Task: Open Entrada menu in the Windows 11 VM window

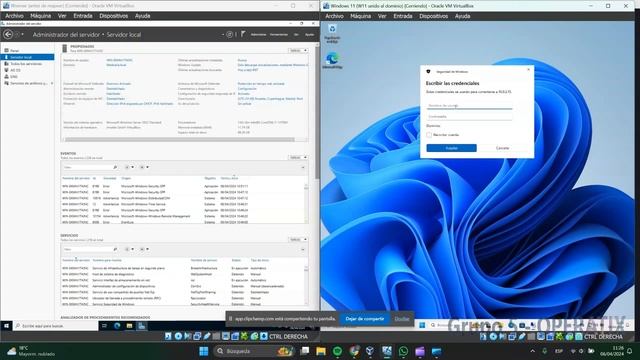Action: tap(402, 16)
